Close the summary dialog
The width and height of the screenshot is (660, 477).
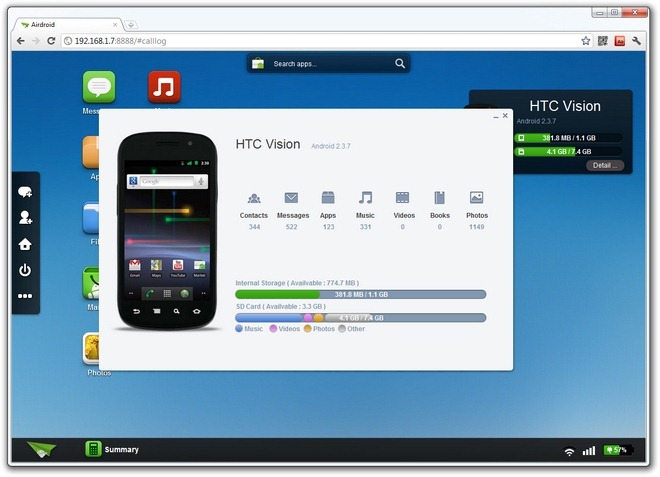(505, 115)
